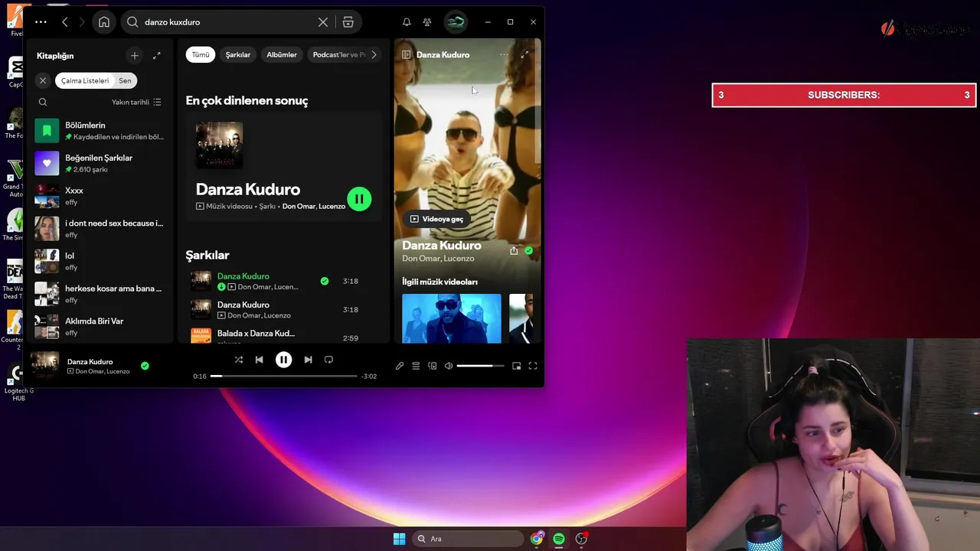
Task: Toggle saved checkmark in Now Playing panel
Action: click(528, 250)
